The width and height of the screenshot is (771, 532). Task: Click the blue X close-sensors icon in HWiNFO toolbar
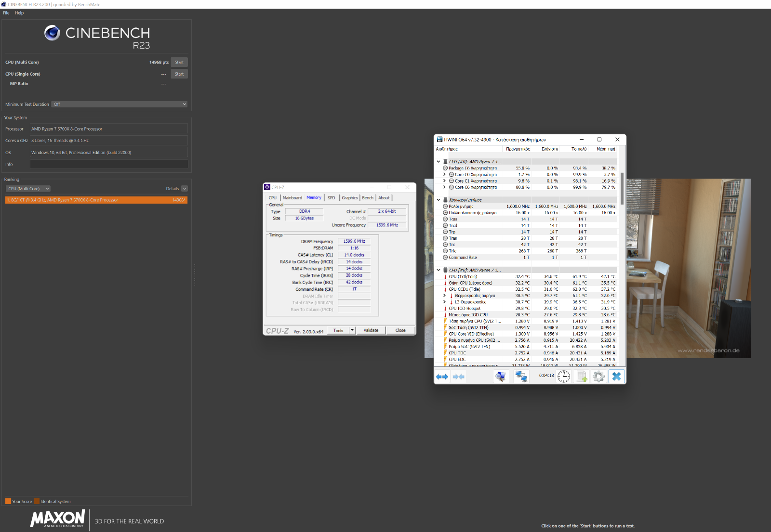click(x=616, y=376)
